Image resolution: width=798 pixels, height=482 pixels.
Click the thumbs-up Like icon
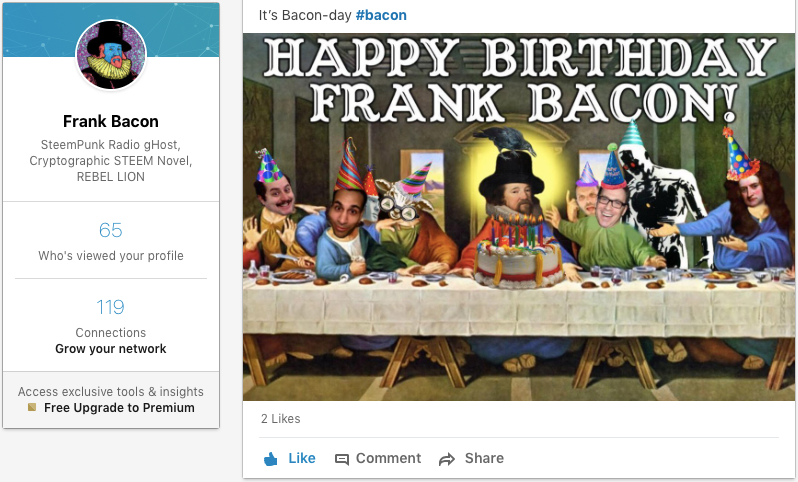(x=271, y=459)
